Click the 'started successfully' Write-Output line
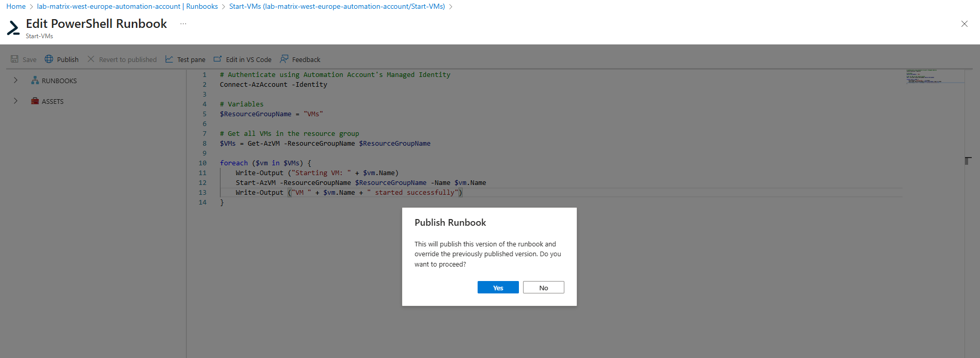Screen dimensions: 980x358 click(349, 192)
